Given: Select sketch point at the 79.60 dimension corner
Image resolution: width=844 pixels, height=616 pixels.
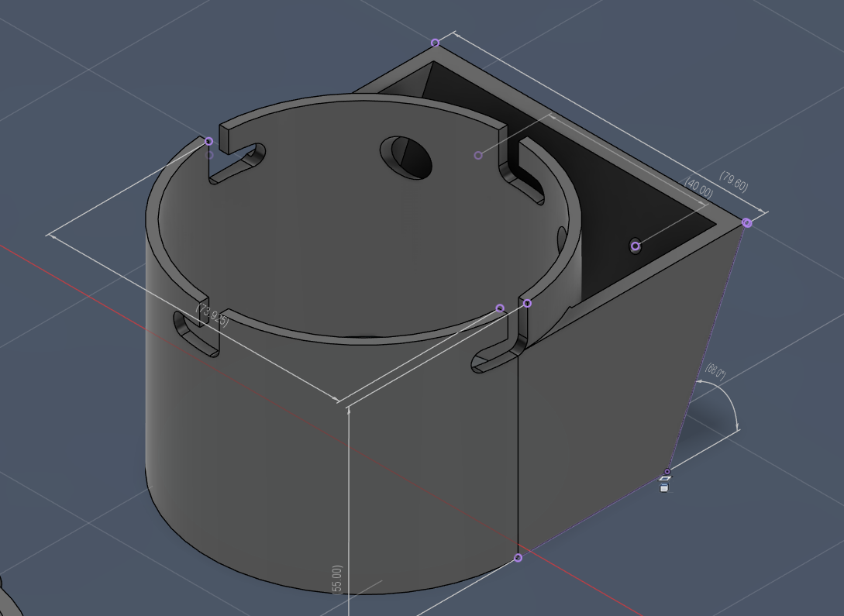Looking at the screenshot, I should pyautogui.click(x=746, y=222).
